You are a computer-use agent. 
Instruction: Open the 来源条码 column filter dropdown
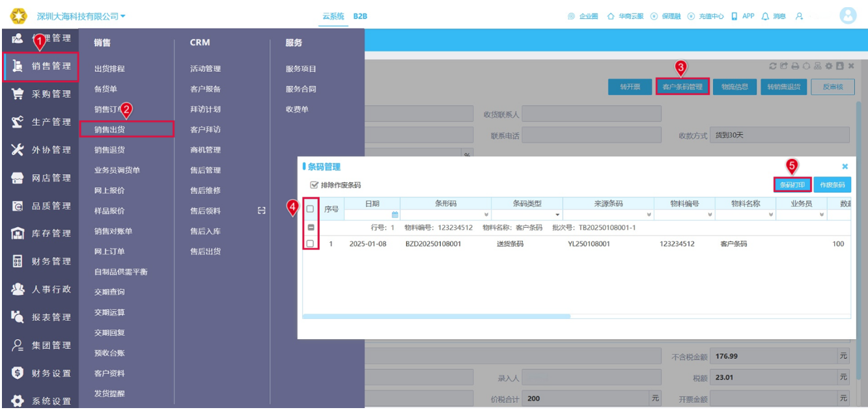pos(649,215)
